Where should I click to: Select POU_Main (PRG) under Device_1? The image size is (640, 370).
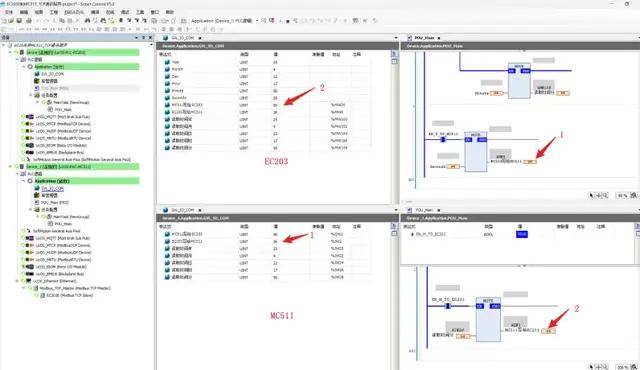[55, 202]
